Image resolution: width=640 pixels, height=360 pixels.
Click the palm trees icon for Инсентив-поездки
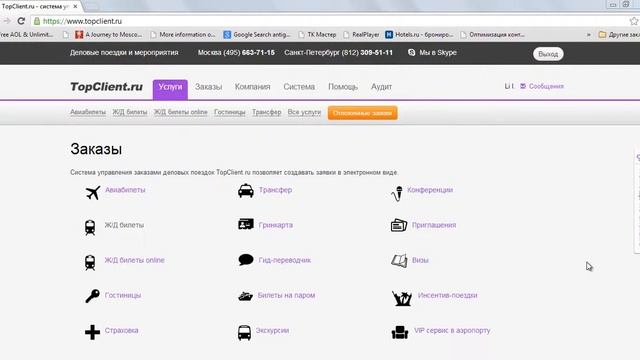[x=402, y=298]
